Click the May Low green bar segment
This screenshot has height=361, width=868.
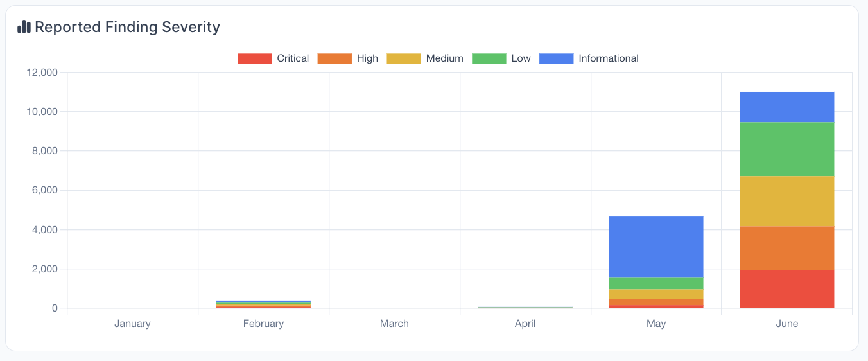(x=655, y=283)
